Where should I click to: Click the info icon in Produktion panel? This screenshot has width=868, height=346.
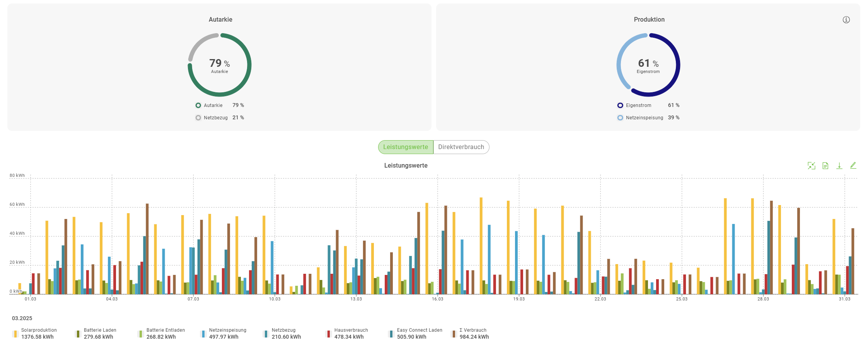pos(846,20)
